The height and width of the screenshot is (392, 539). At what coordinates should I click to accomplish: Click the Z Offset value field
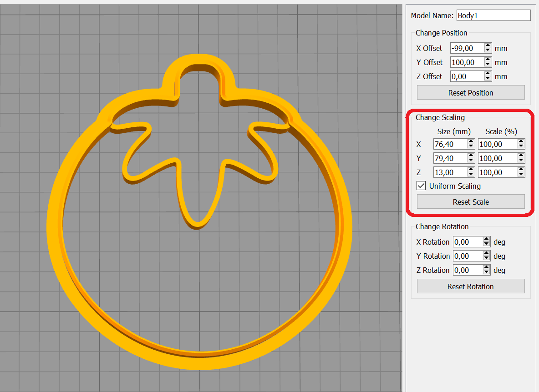[468, 76]
